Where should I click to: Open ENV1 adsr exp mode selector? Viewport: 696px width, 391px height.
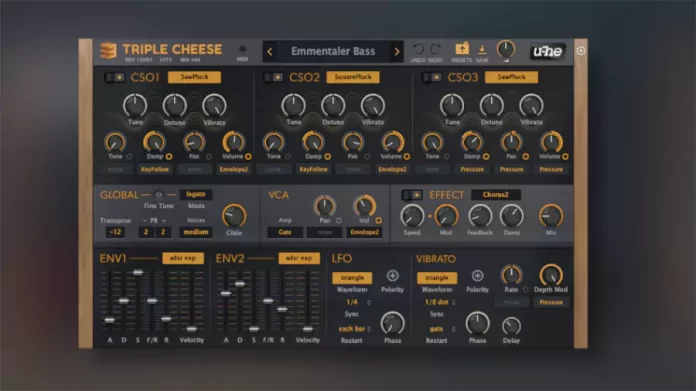click(x=183, y=258)
